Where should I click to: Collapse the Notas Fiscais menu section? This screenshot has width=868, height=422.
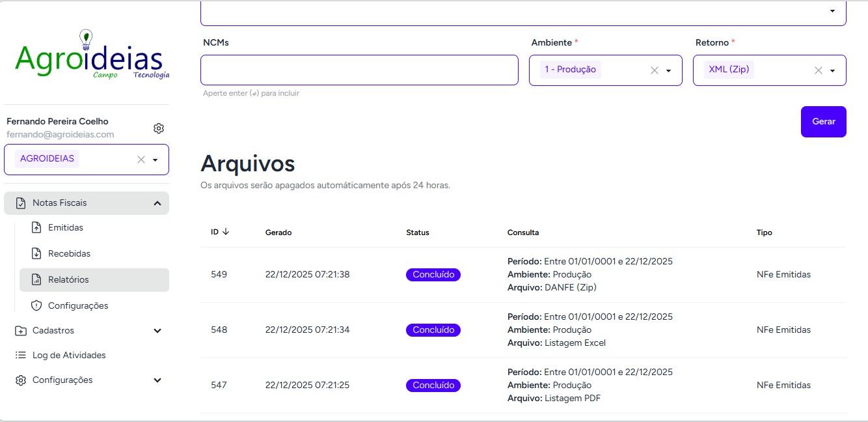click(157, 203)
